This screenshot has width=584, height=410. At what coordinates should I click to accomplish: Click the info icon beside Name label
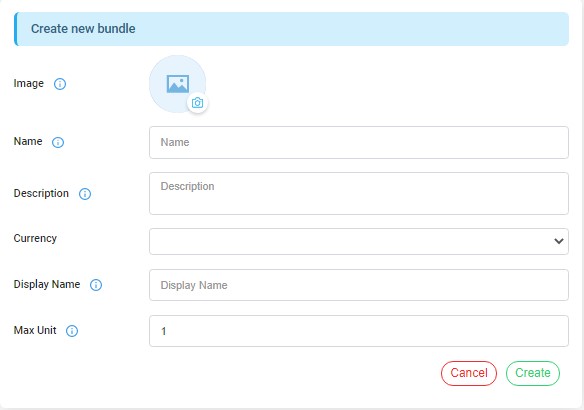pos(58,142)
